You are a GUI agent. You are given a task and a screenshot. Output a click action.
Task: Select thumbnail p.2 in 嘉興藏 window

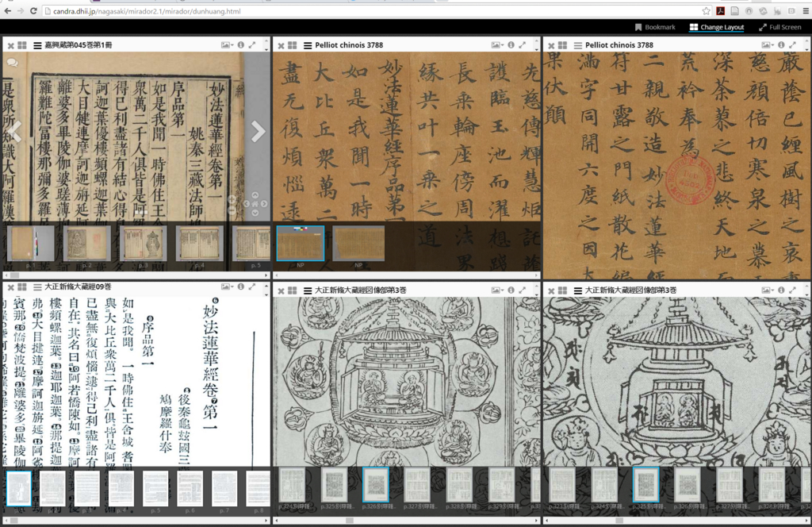pyautogui.click(x=86, y=244)
